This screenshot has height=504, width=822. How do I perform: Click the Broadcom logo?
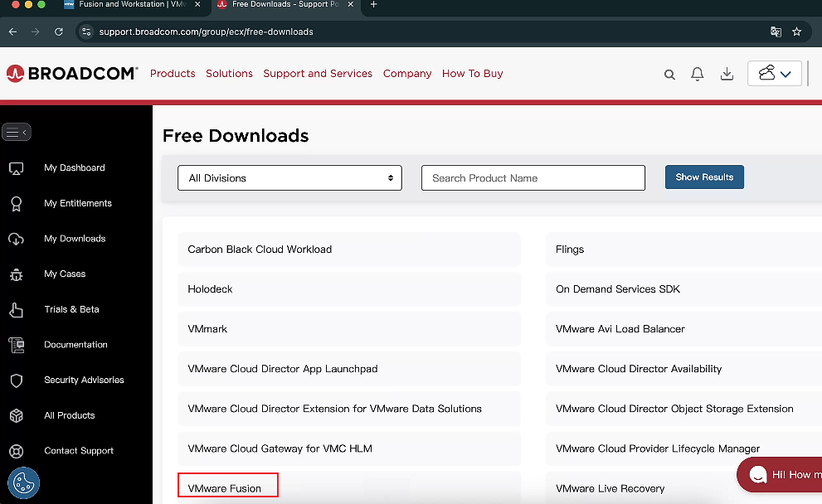point(72,73)
